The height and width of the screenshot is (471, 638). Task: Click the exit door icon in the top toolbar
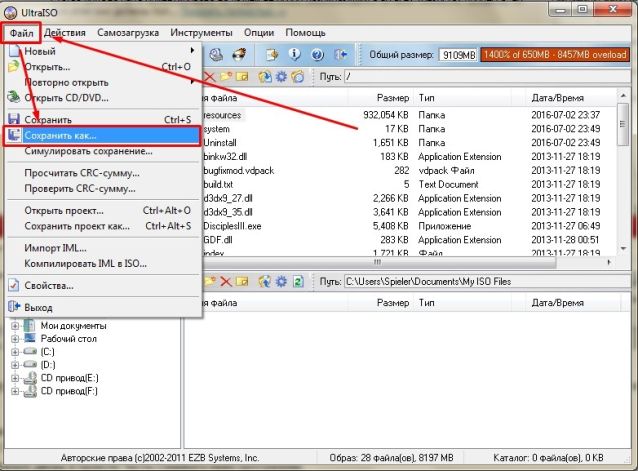point(341,54)
